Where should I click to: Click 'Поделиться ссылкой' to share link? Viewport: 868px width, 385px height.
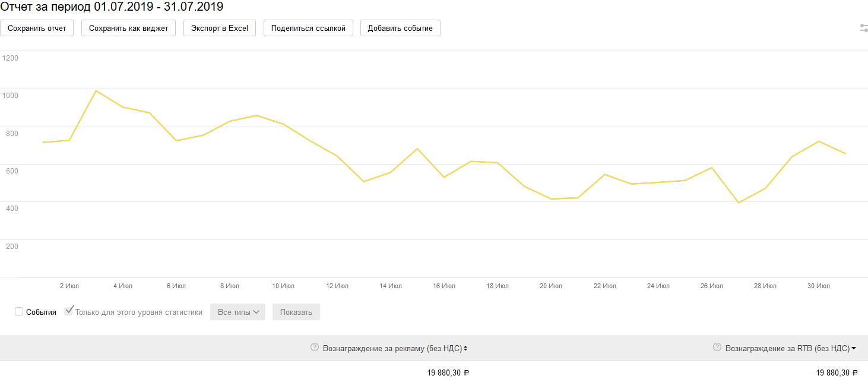coord(308,29)
